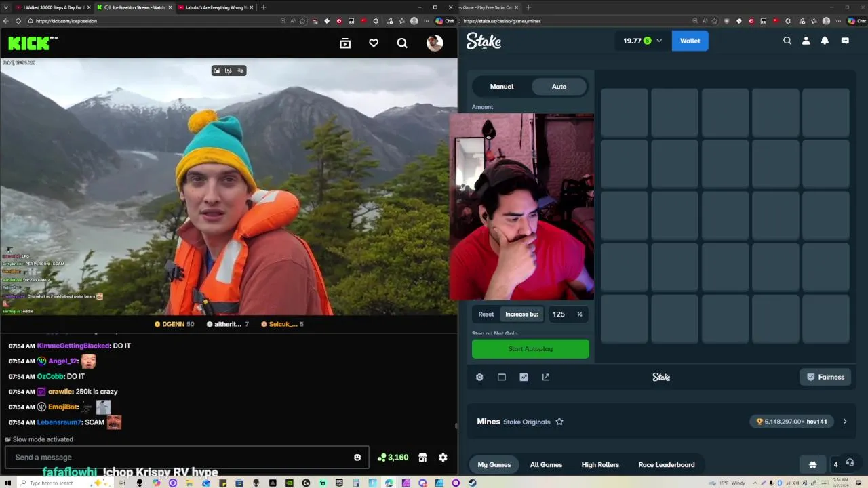Open Stake ghost mode icon near My Games
Image resolution: width=868 pixels, height=488 pixels.
(812, 465)
